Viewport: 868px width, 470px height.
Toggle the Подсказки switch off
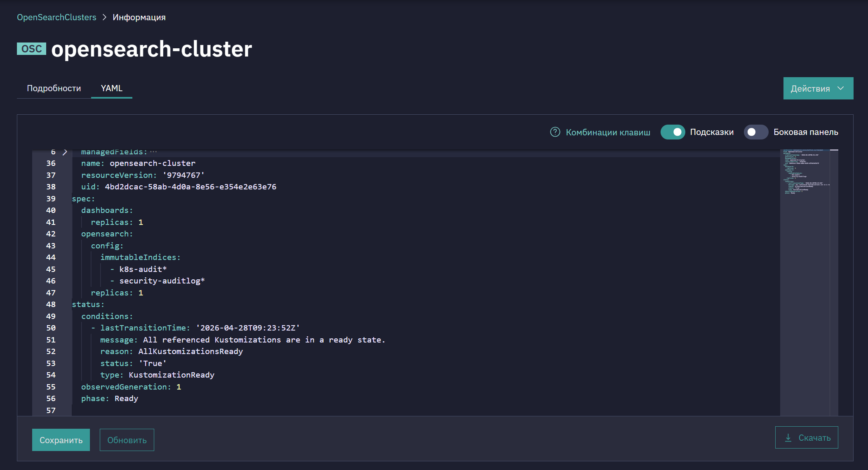[x=673, y=132]
